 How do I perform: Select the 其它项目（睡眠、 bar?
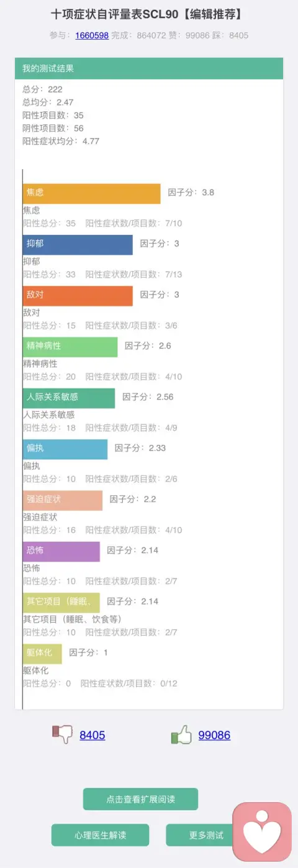pyautogui.click(x=61, y=602)
